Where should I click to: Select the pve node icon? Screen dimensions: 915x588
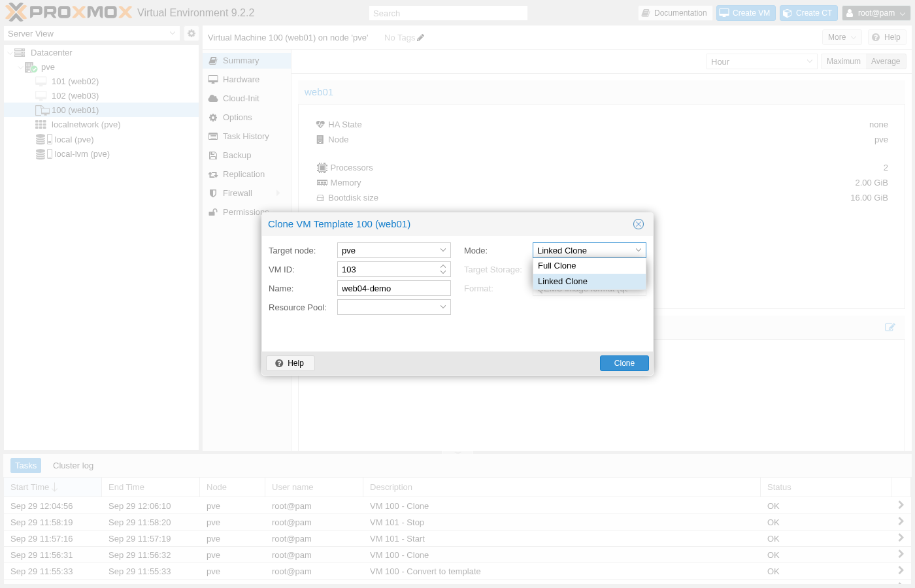click(31, 67)
